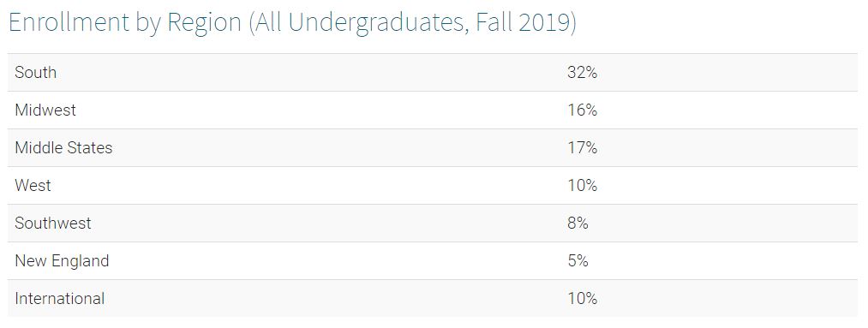Click the Enrollment by Region heading
The height and width of the screenshot is (328, 868).
292,22
